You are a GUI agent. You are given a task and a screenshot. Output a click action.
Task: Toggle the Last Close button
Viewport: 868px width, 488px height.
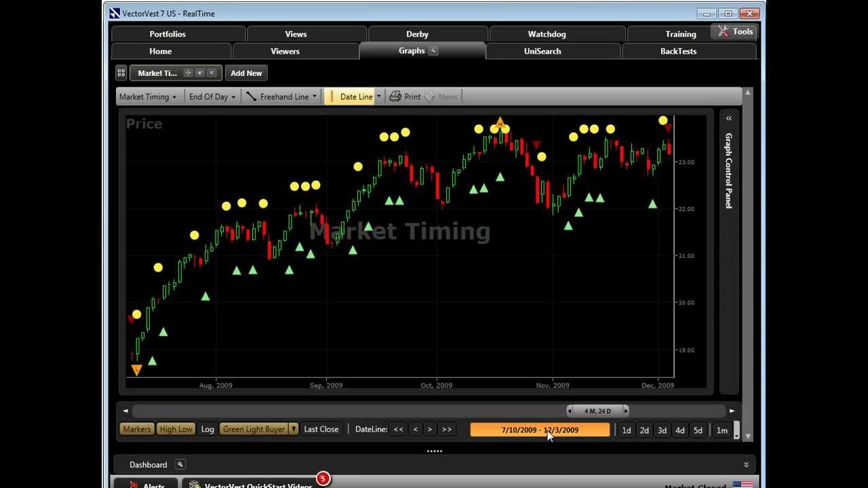321,429
